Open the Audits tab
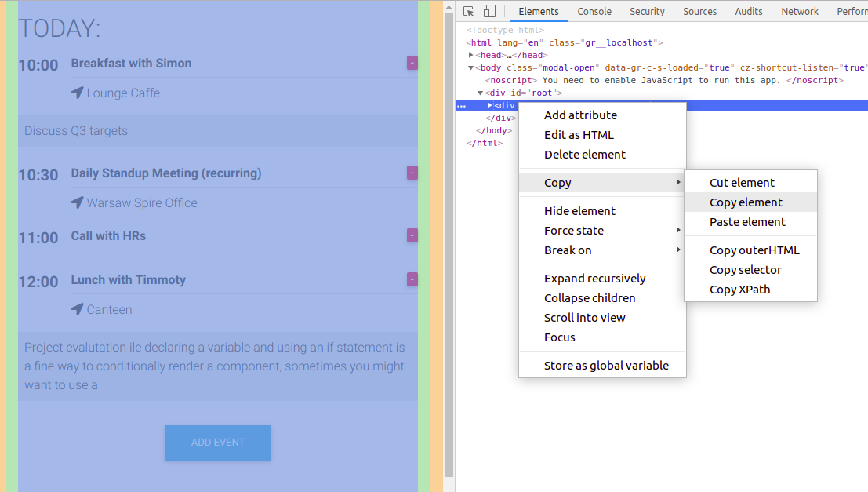868x492 pixels. click(749, 11)
